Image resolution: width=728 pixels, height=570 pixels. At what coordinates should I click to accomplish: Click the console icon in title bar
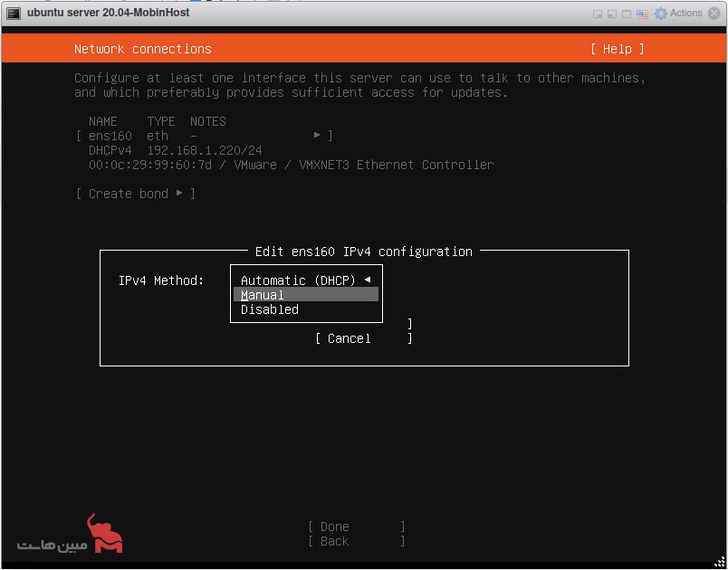click(14, 14)
